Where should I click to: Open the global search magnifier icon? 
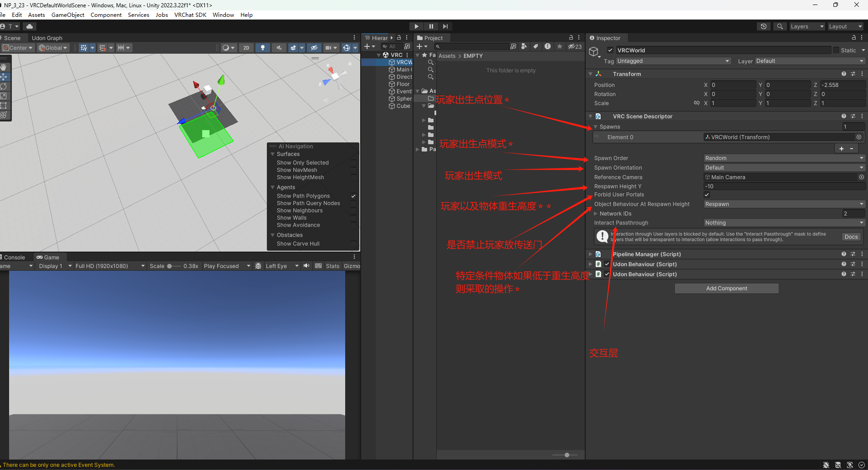click(780, 26)
